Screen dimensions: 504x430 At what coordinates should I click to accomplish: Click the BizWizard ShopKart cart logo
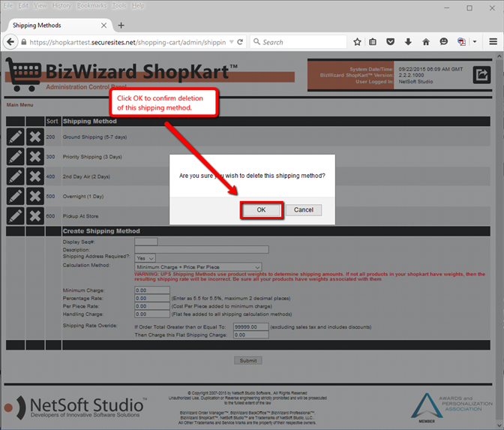pos(23,74)
